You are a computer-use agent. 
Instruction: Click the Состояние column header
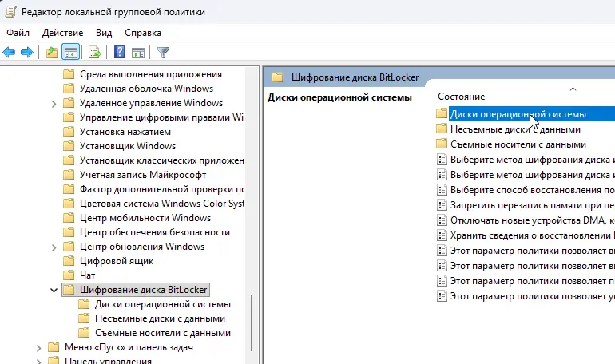pos(462,96)
